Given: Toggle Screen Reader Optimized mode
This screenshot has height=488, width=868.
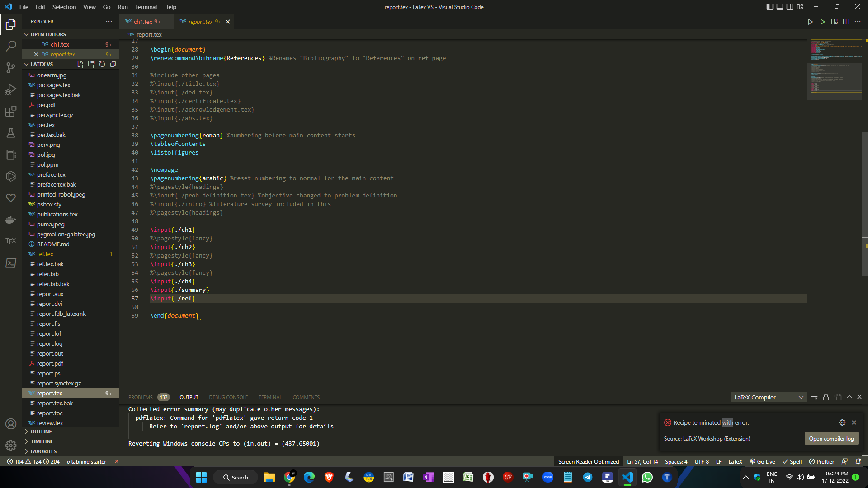Looking at the screenshot, I should coord(588,461).
